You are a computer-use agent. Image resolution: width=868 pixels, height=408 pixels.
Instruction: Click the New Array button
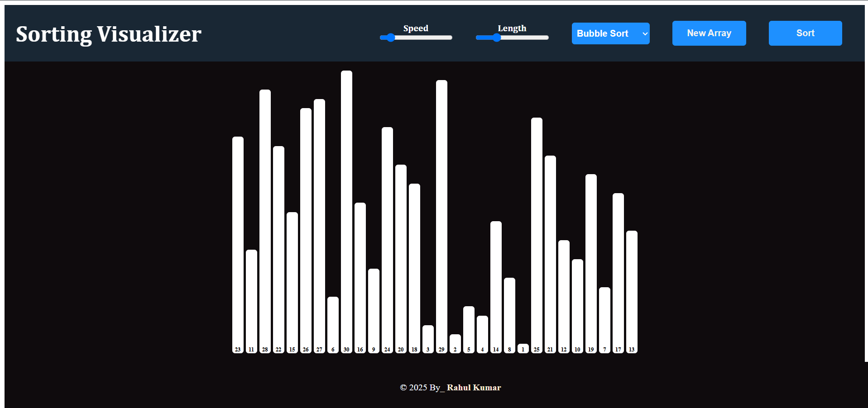(x=709, y=33)
